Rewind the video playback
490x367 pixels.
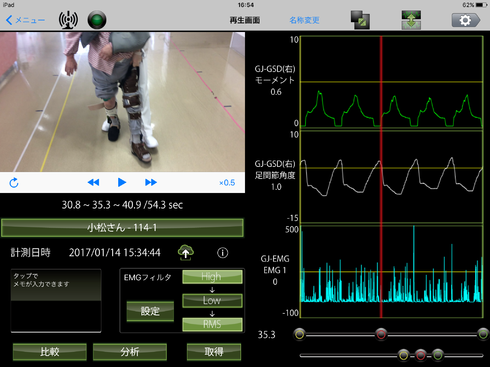click(x=93, y=182)
